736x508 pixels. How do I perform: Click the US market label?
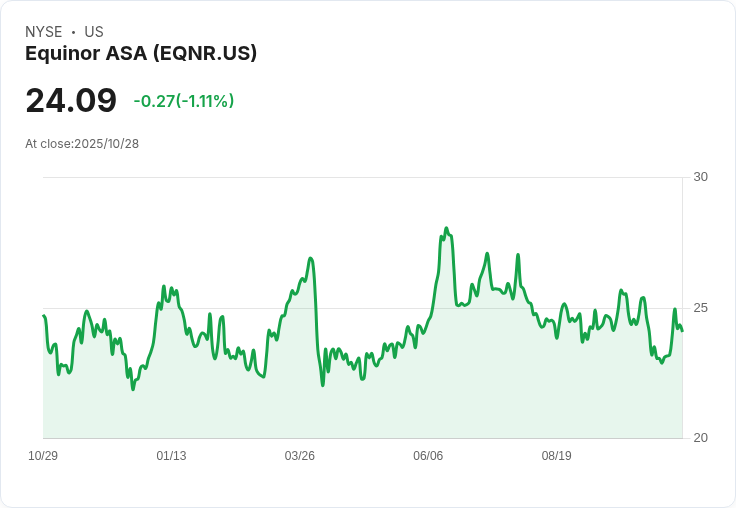94,32
